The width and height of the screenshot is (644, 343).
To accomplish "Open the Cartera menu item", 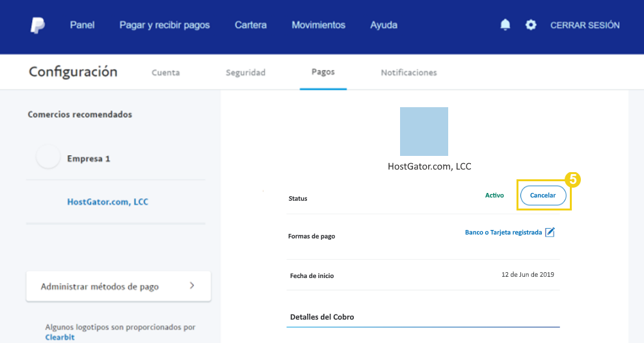I will [250, 25].
